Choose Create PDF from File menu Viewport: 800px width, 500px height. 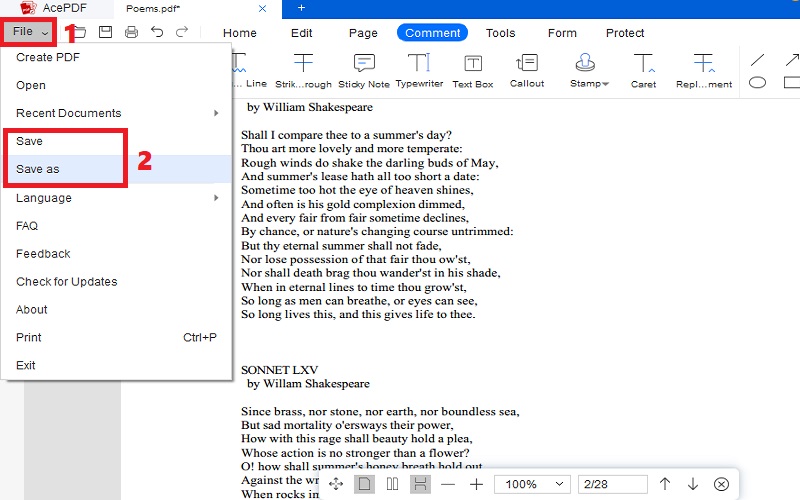pos(116,57)
